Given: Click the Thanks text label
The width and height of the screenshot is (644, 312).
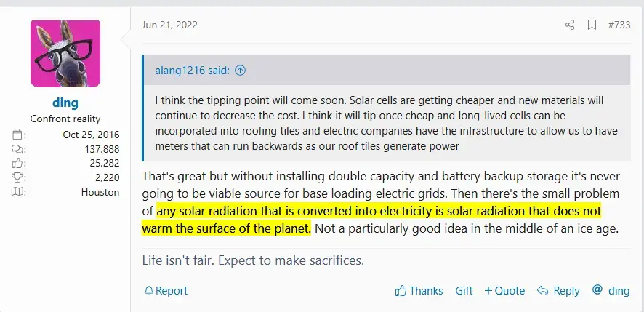Looking at the screenshot, I should point(426,291).
